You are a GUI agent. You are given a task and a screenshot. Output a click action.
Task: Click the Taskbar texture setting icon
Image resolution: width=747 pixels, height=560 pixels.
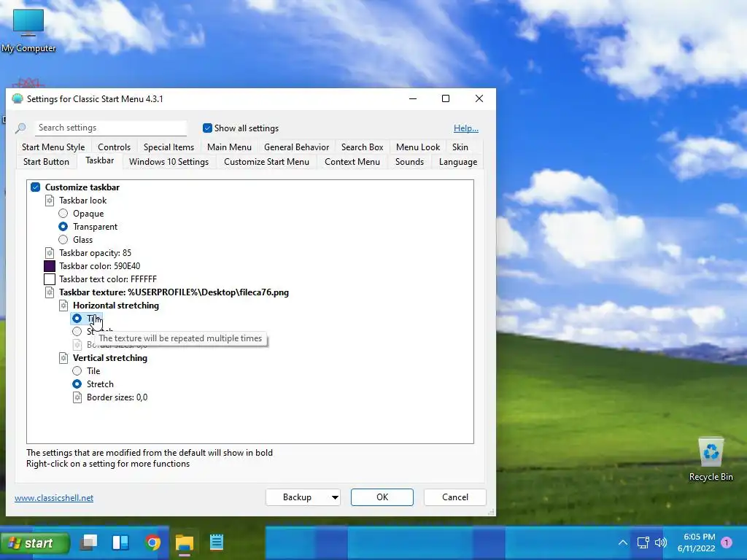(x=50, y=292)
